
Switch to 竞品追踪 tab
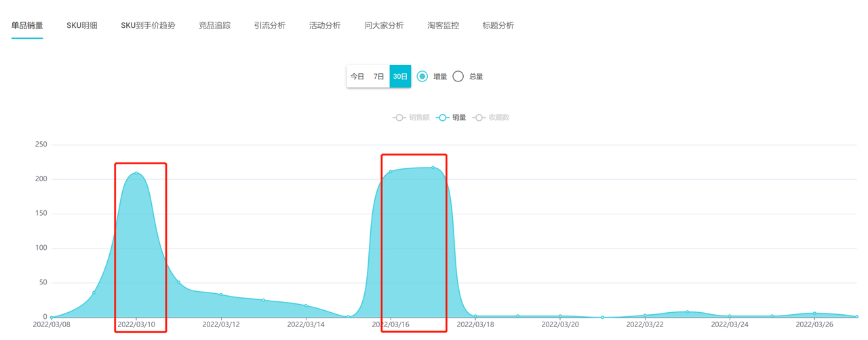click(x=214, y=26)
